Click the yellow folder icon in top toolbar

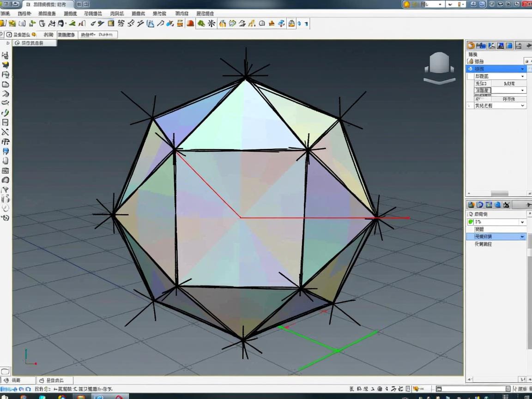pyautogui.click(x=12, y=24)
